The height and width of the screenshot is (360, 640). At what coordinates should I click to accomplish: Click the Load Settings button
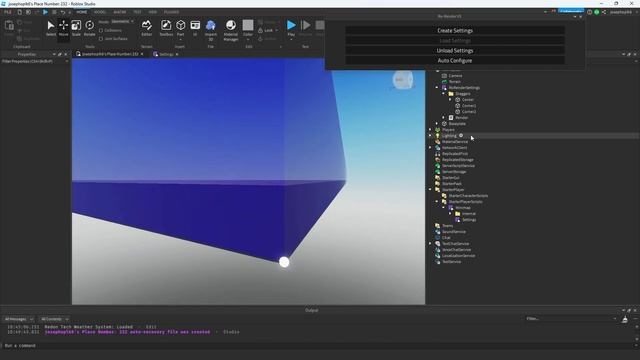(x=455, y=41)
